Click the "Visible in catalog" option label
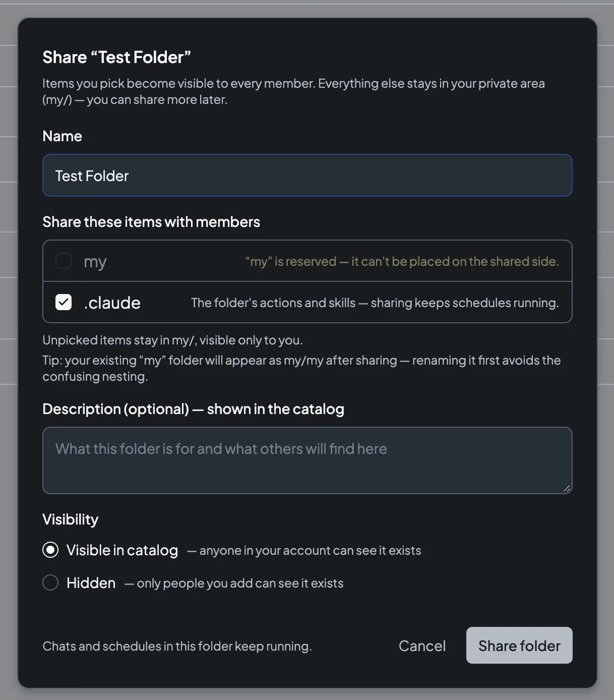This screenshot has height=700, width=614. pyautogui.click(x=122, y=550)
